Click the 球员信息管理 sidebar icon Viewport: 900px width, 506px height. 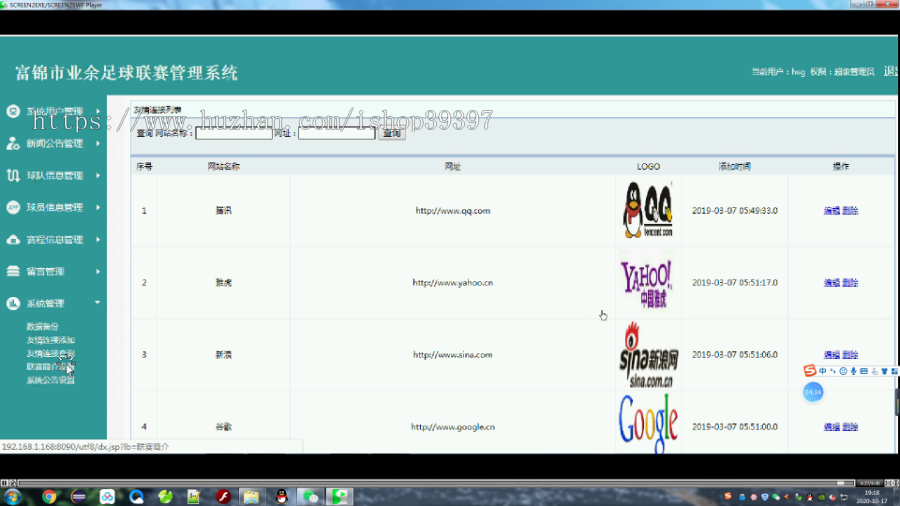[x=13, y=207]
